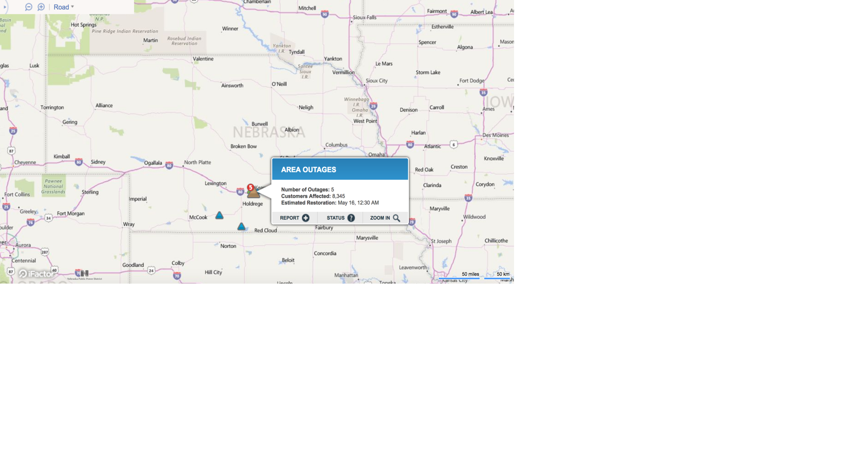The width and height of the screenshot is (868, 456).
Task: Zoom in using the magnifier plus icon
Action: click(x=41, y=7)
